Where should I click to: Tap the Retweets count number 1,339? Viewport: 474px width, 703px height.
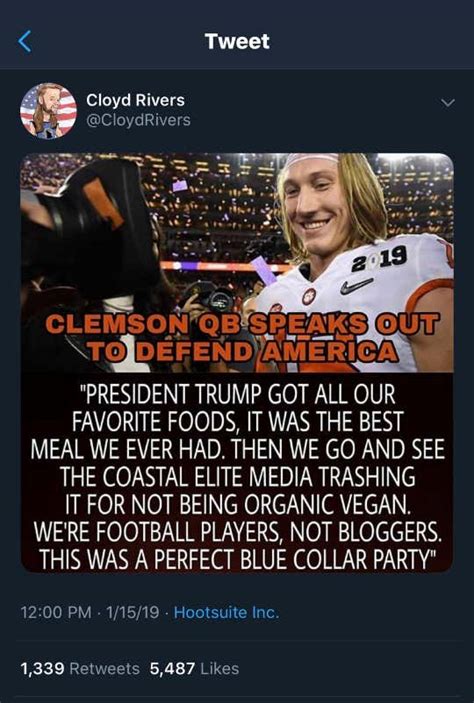(x=43, y=669)
